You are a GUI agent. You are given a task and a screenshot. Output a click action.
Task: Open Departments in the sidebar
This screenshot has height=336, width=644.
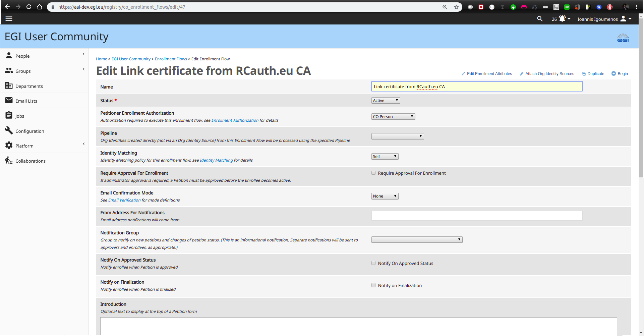[x=29, y=86]
